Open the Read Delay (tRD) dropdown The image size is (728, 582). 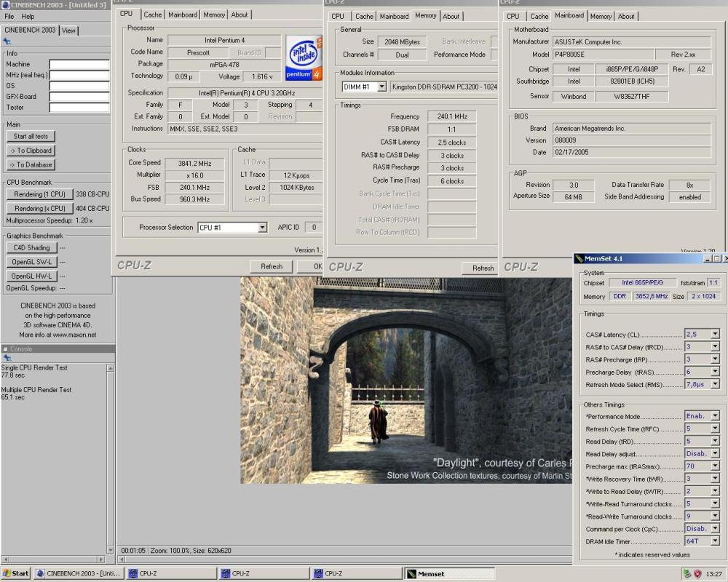coord(715,442)
